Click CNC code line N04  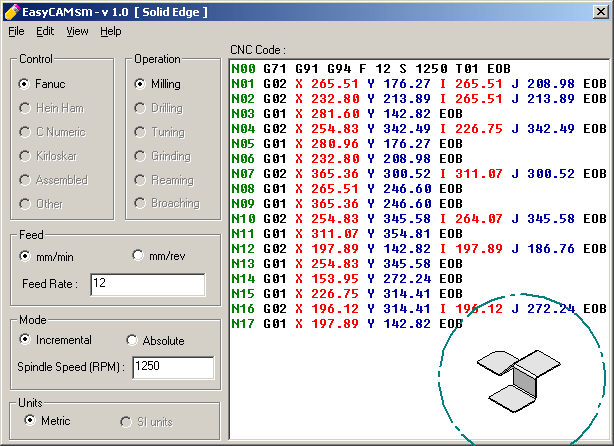[419, 129]
